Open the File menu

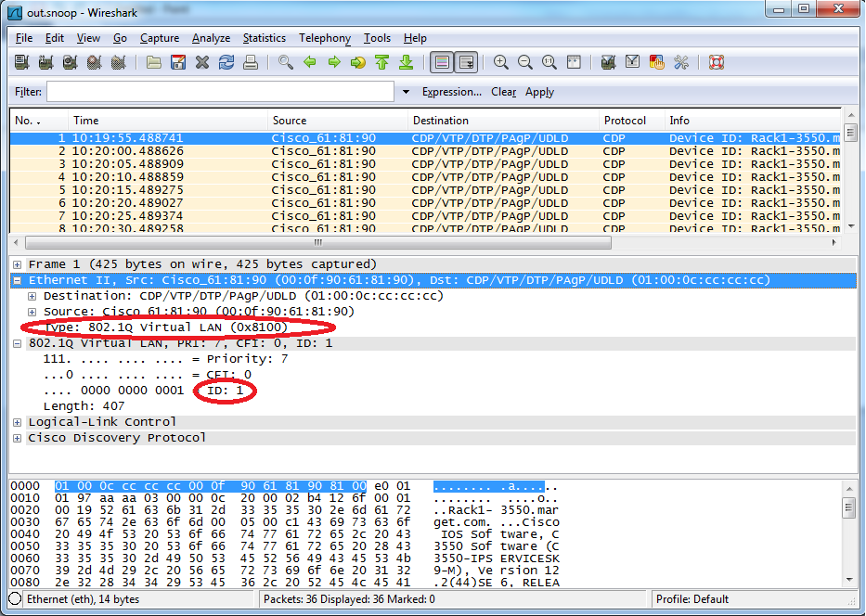[x=24, y=38]
